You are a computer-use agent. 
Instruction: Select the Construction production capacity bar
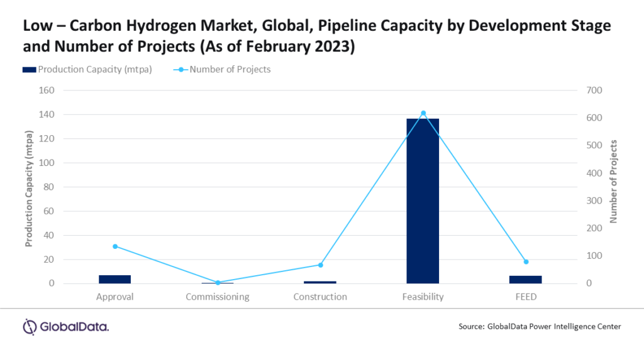click(x=320, y=282)
